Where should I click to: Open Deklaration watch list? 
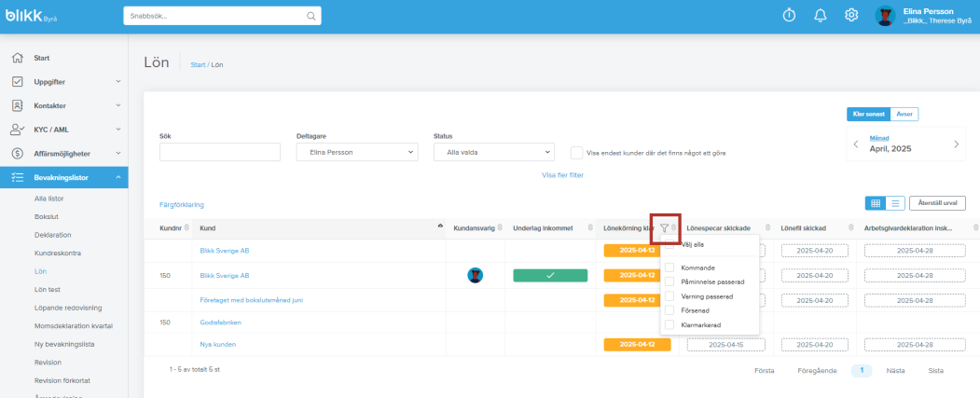tap(52, 235)
